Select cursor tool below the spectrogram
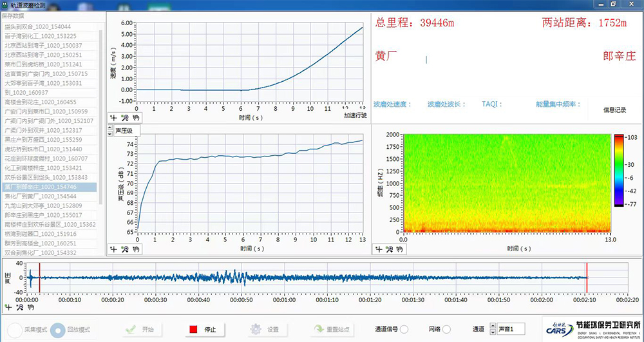The height and width of the screenshot is (342, 644). click(379, 249)
